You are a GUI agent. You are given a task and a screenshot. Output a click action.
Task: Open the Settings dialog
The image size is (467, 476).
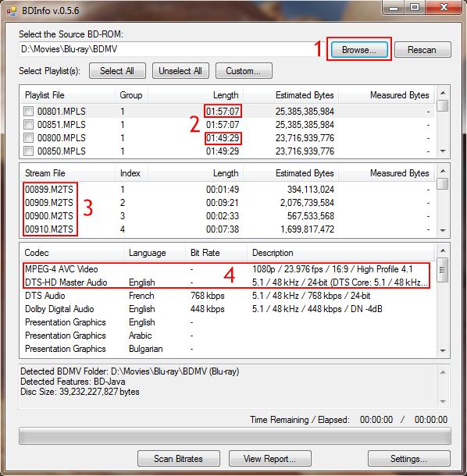tap(408, 458)
